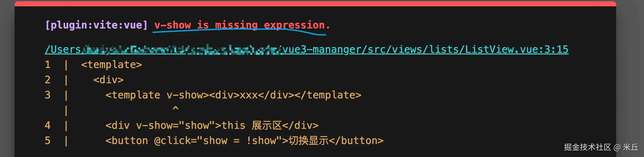Select the 'v-show is missing expression.' error message

(x=242, y=25)
